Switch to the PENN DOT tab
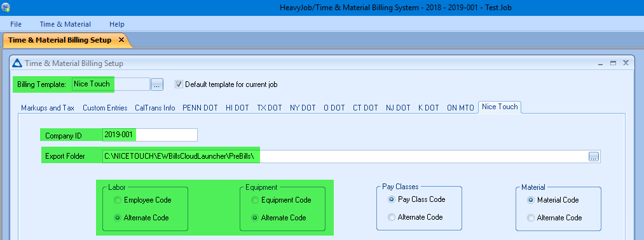644x240 pixels. 200,108
